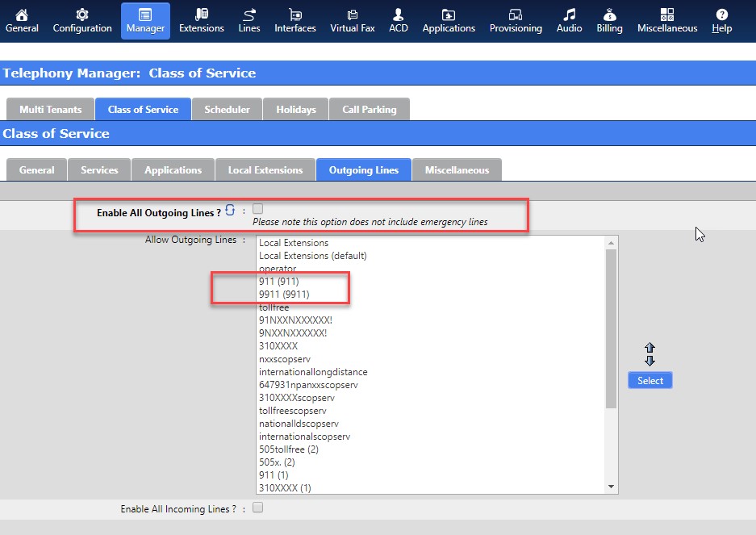Image resolution: width=756 pixels, height=535 pixels.
Task: Select '911 (911)' emergency line entry
Action: click(x=279, y=282)
